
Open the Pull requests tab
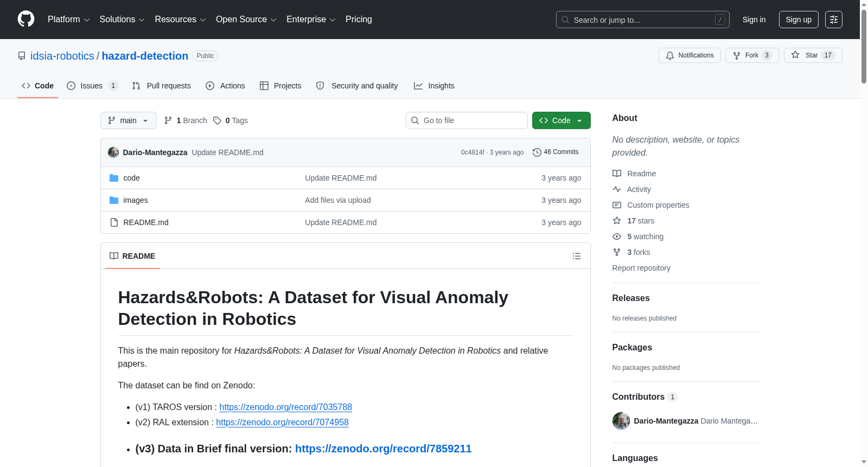pos(161,86)
